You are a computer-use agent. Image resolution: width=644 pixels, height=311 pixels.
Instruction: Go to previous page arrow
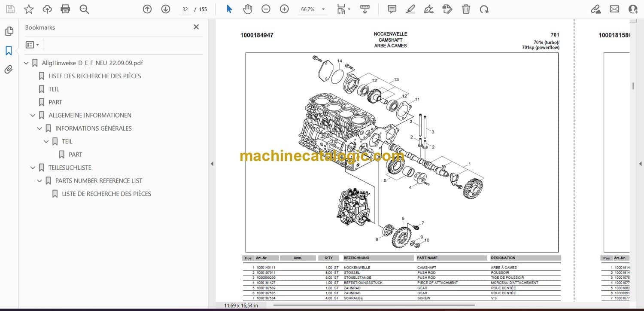[147, 9]
